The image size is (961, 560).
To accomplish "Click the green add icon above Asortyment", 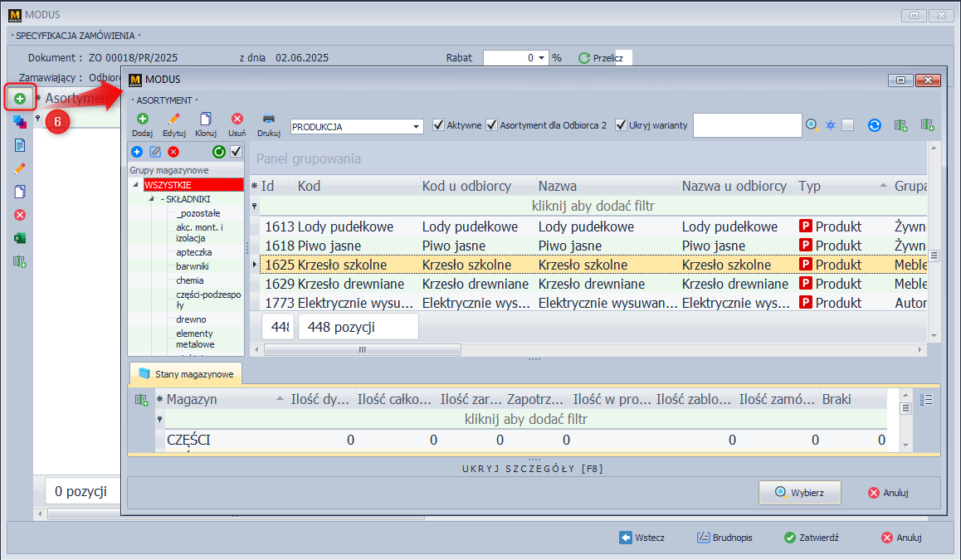I will (20, 99).
